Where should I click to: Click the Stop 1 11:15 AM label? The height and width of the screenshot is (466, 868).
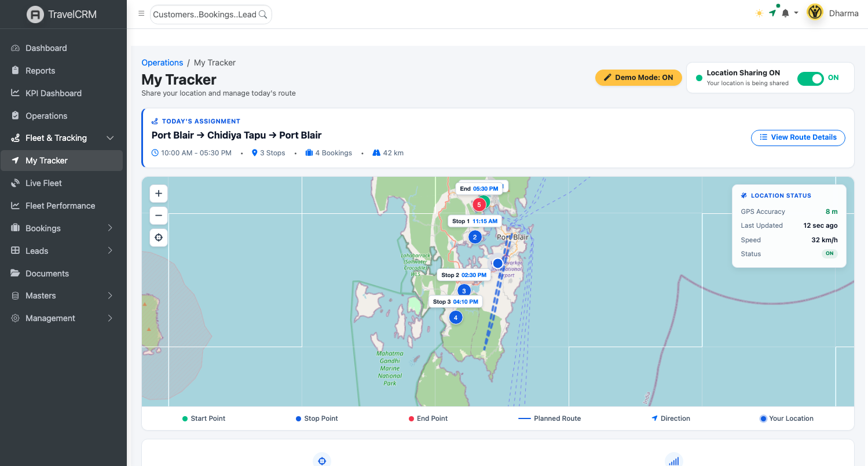[475, 221]
